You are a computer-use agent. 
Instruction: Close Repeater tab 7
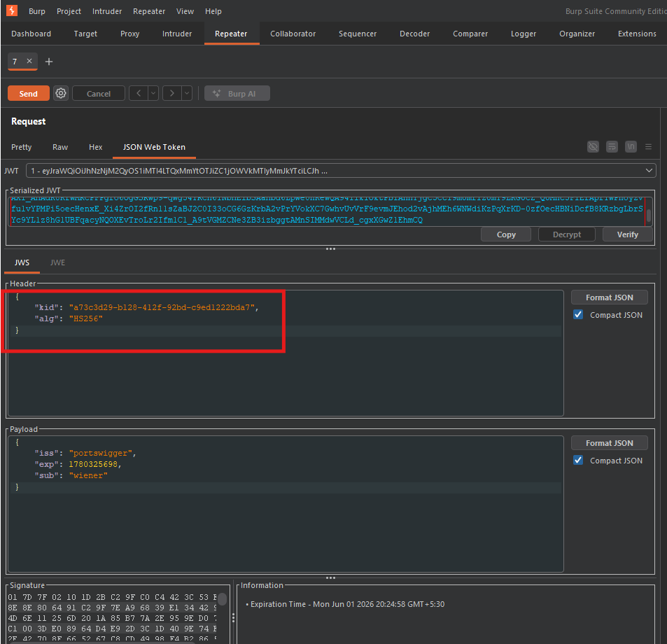click(x=29, y=62)
